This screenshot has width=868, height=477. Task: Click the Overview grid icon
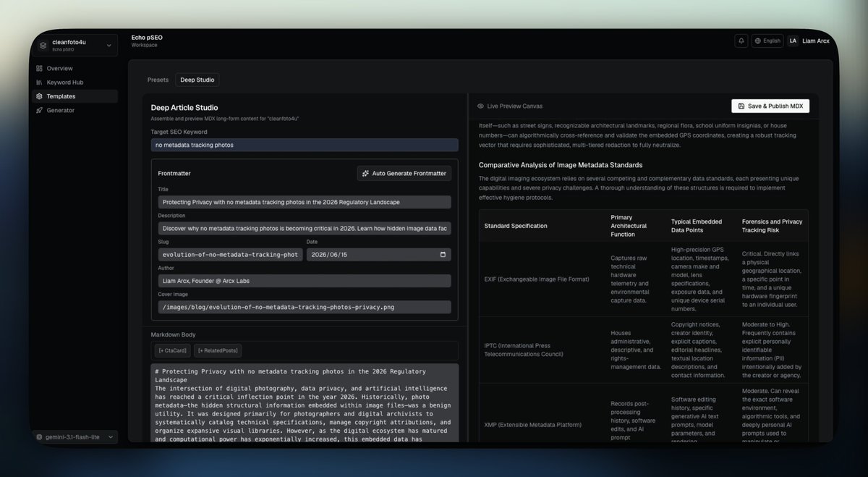click(39, 68)
